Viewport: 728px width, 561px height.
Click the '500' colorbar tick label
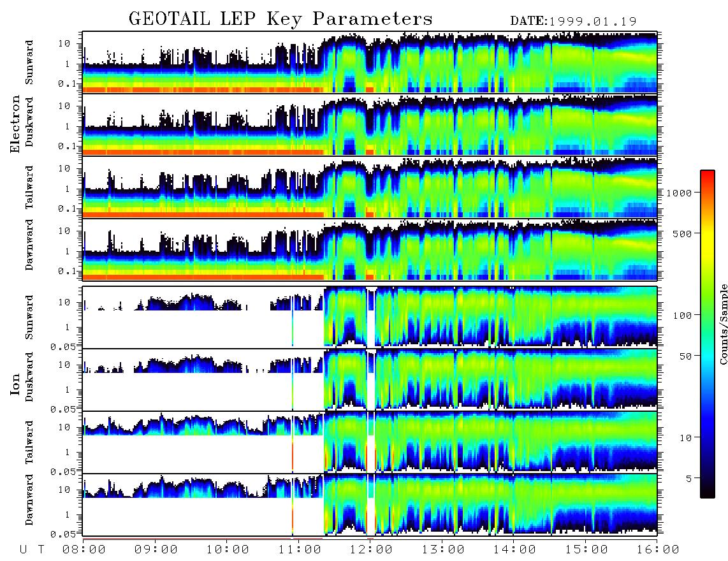click(682, 233)
